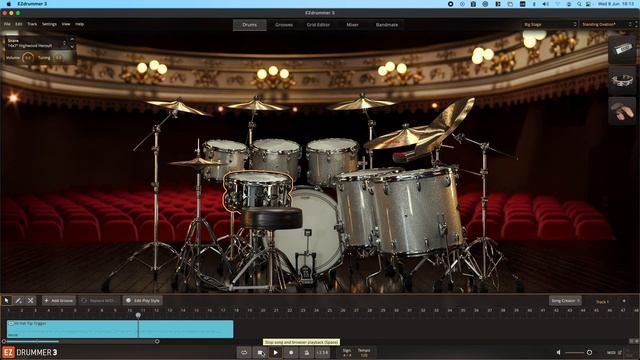Switch to the Grid Editor tab
Viewport: 640px width, 360px height.
(318, 24)
